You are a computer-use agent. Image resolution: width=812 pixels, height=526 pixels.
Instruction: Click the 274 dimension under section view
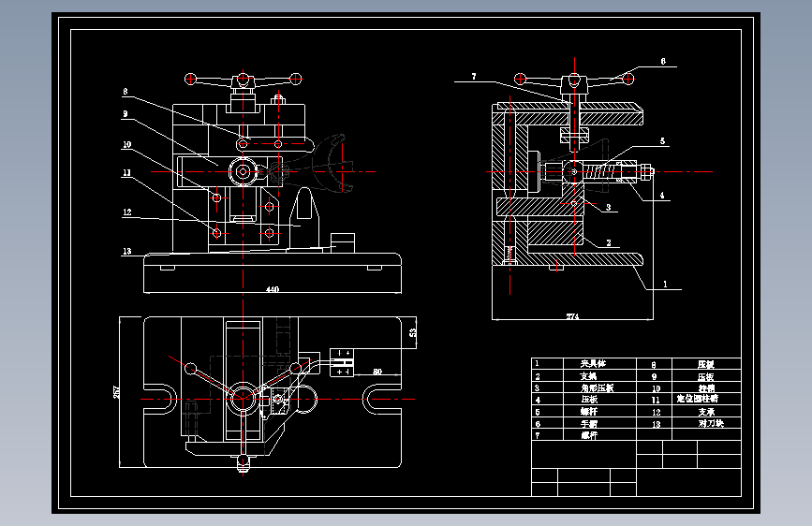coord(571,315)
